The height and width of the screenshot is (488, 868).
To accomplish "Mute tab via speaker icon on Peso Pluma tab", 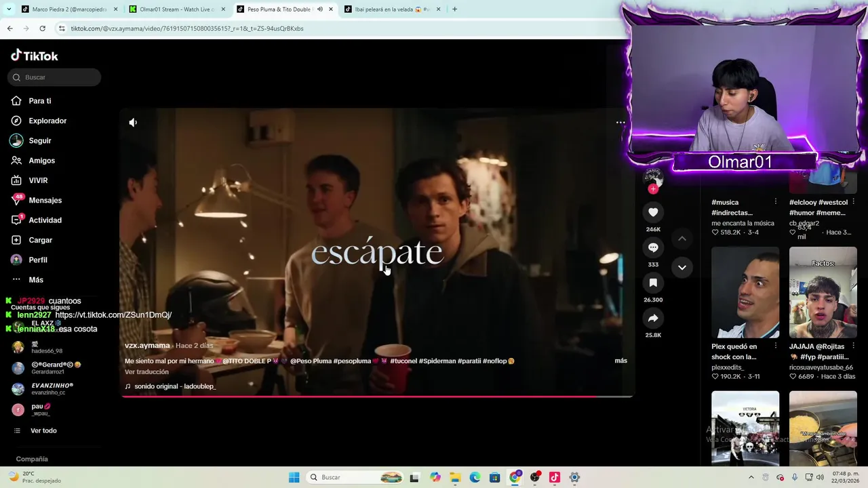I will [x=319, y=9].
